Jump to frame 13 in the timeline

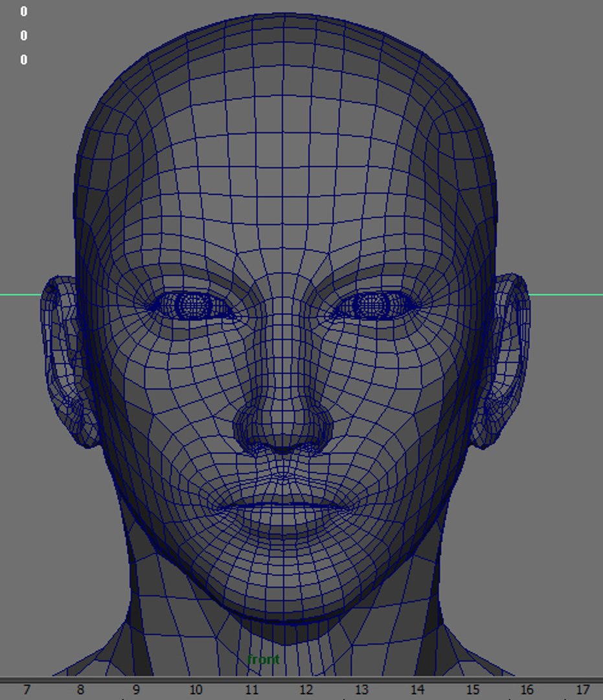[x=361, y=690]
